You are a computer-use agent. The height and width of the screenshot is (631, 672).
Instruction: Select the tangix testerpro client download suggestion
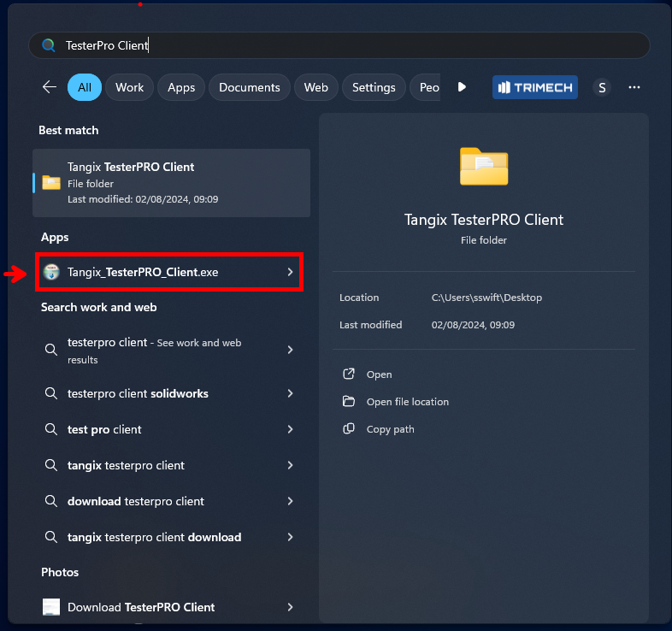(x=154, y=537)
